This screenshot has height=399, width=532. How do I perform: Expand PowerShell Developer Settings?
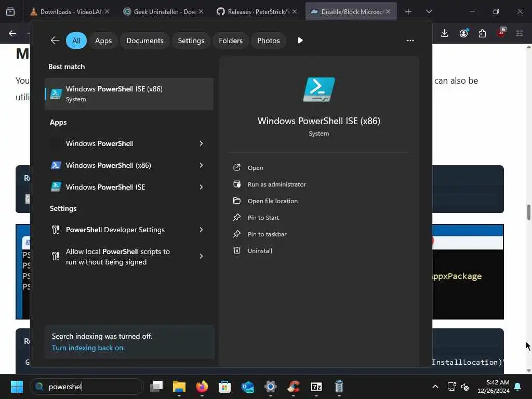pos(201,230)
